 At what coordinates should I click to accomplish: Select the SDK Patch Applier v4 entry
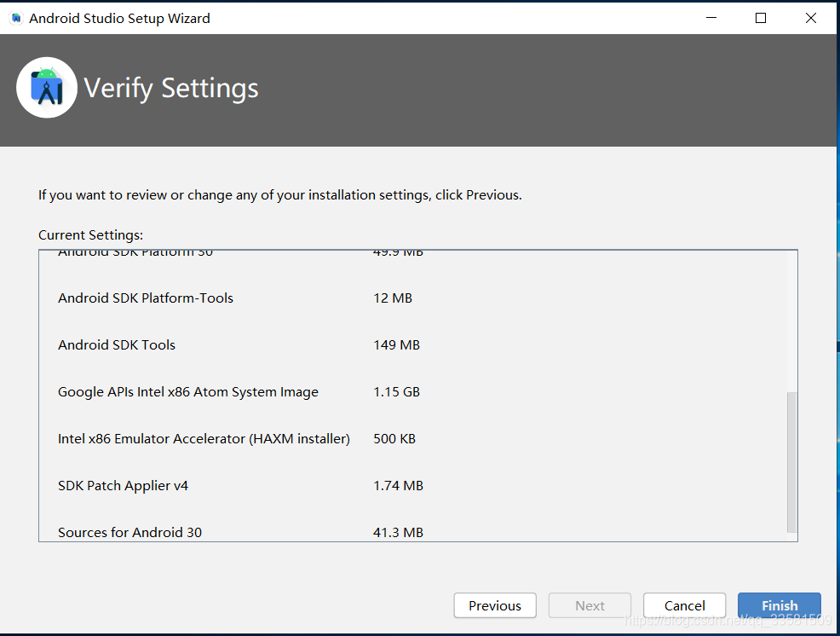pos(123,486)
